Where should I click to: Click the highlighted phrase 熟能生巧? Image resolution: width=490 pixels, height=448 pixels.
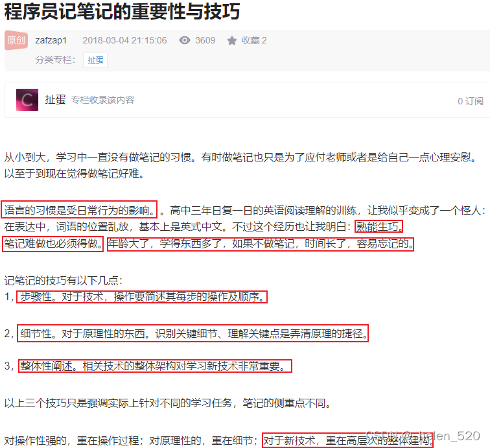379,226
